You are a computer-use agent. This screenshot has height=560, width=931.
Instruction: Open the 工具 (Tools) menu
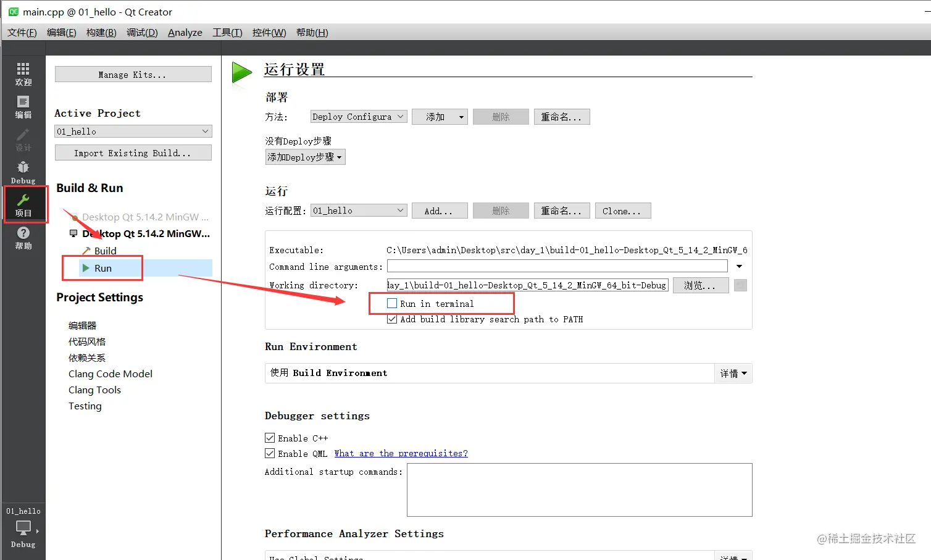tap(227, 32)
